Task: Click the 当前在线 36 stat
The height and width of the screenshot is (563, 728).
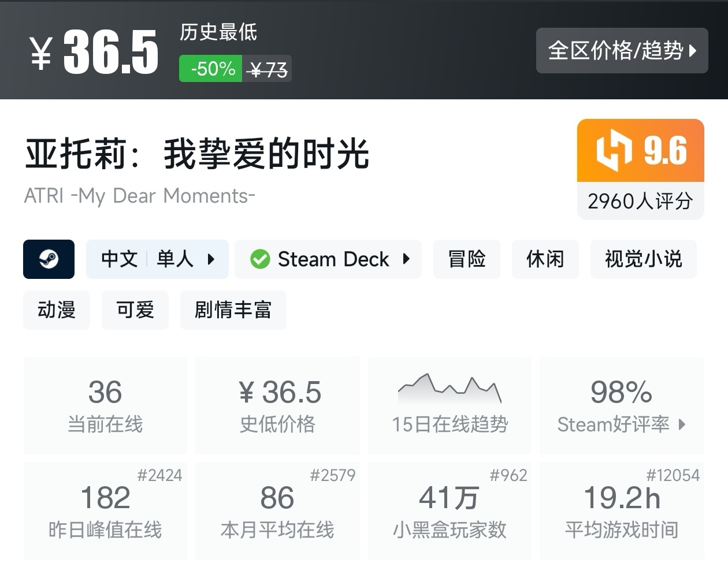Action: pos(105,405)
